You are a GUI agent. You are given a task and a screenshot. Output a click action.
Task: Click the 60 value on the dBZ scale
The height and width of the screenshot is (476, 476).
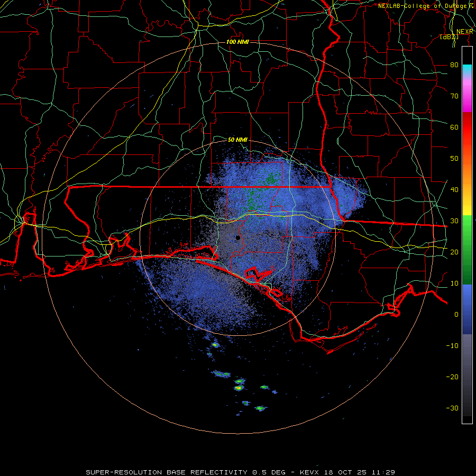[454, 127]
